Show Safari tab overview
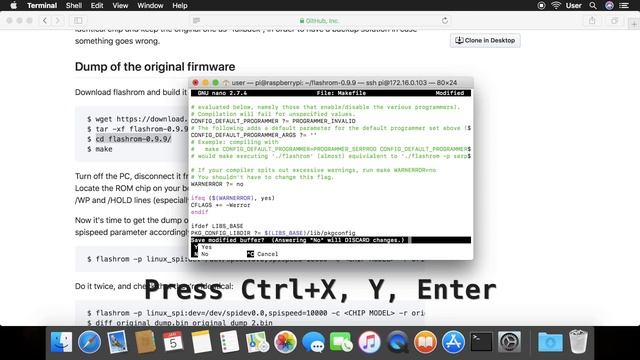 tap(614, 20)
